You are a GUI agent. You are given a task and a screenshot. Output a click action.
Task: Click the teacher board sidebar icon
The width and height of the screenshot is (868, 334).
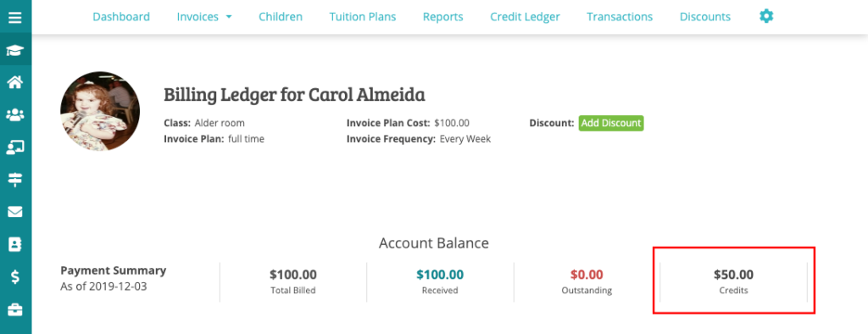(x=15, y=148)
